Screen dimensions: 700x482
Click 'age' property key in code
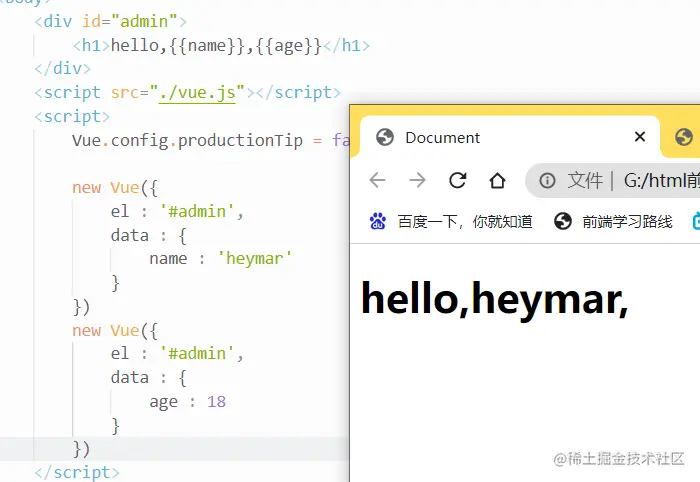tap(163, 403)
